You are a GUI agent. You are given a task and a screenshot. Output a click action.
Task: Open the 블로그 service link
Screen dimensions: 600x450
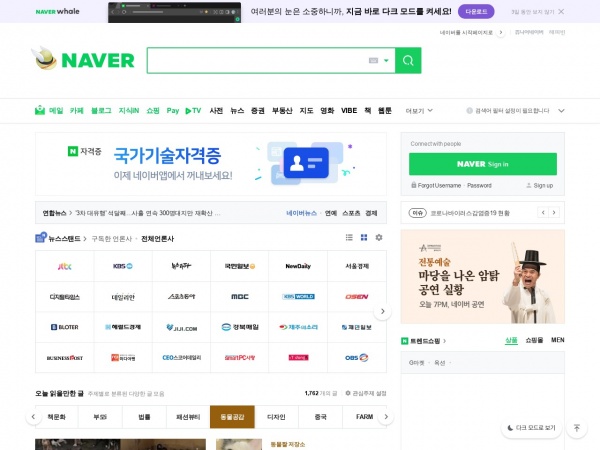(x=101, y=111)
